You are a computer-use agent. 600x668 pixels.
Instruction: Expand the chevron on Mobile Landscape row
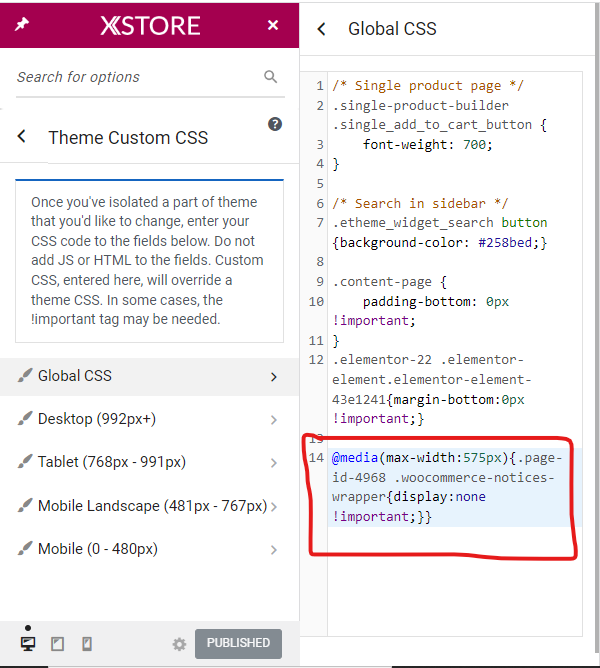click(x=274, y=507)
